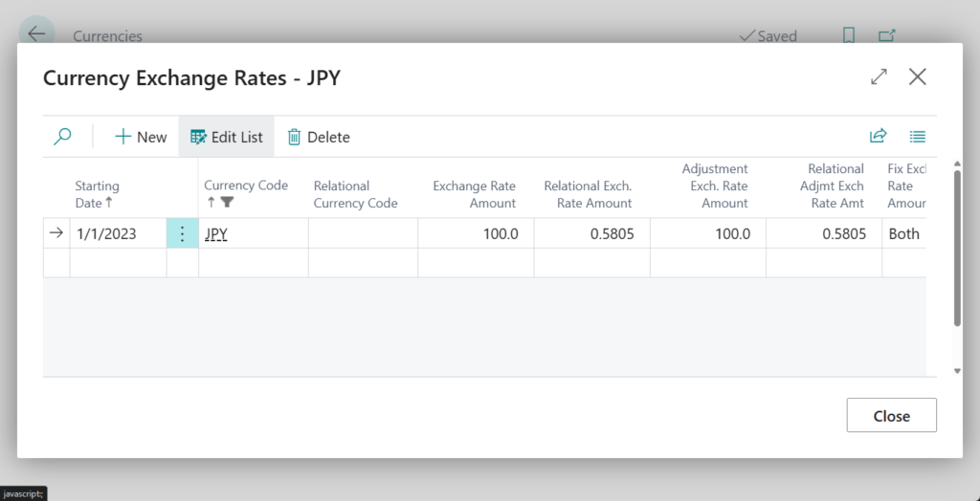This screenshot has height=501, width=980.
Task: Switch list view layout icon
Action: coord(918,137)
